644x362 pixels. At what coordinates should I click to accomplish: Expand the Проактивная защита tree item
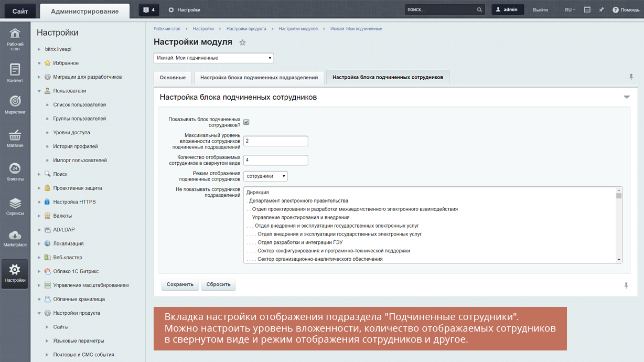pos(39,188)
